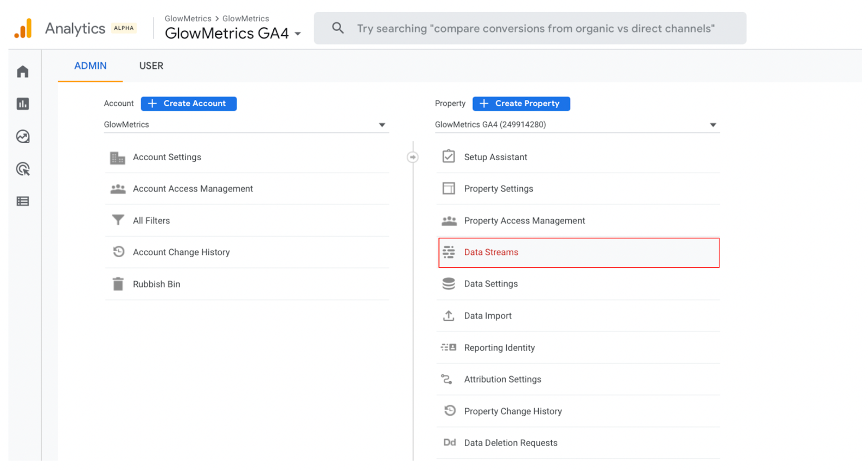Expand the GlowMetrics account dropdown

pos(382,125)
